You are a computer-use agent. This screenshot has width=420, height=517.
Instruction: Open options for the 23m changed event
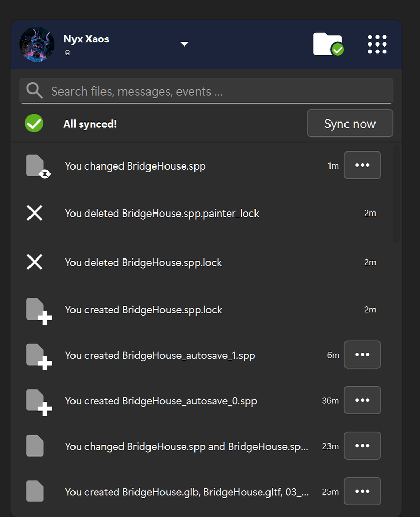click(x=362, y=446)
